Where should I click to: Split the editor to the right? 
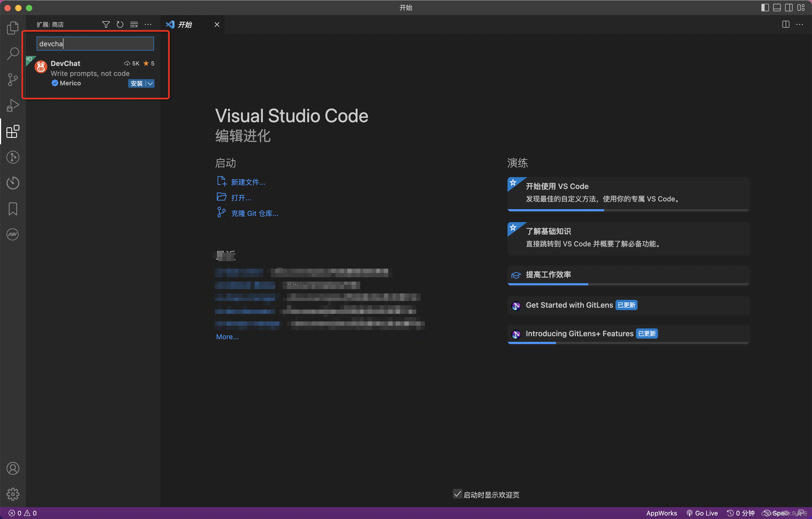click(786, 24)
